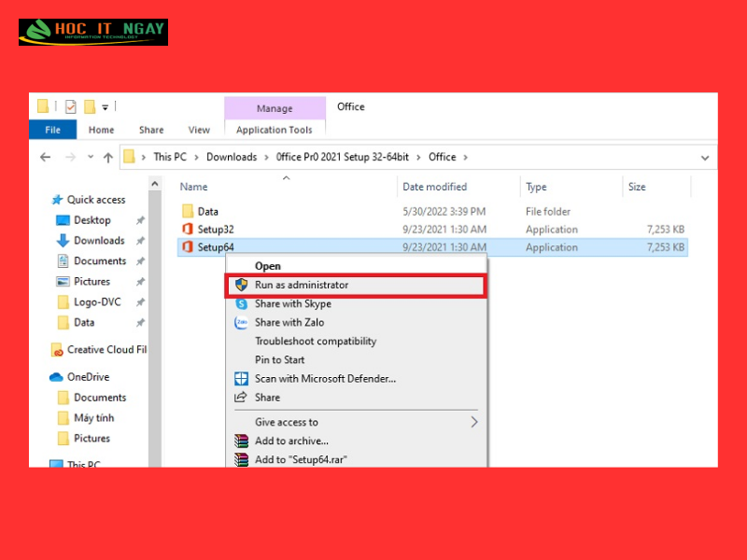Choose Run as administrator
747x560 pixels.
tap(357, 285)
